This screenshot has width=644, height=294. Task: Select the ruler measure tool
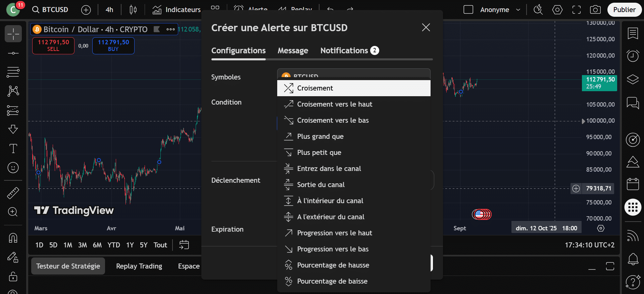point(13,193)
